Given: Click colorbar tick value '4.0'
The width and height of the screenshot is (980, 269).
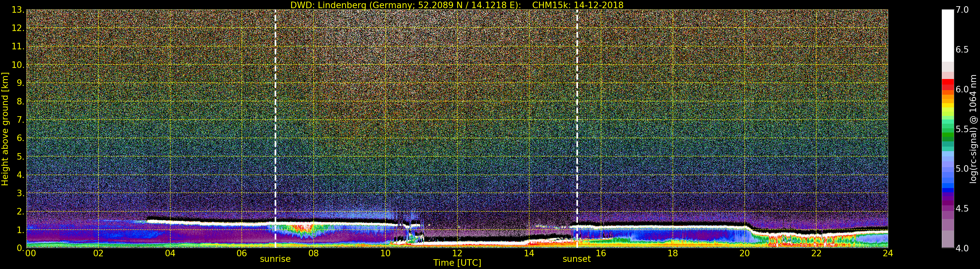Looking at the screenshot, I should 962,248.
